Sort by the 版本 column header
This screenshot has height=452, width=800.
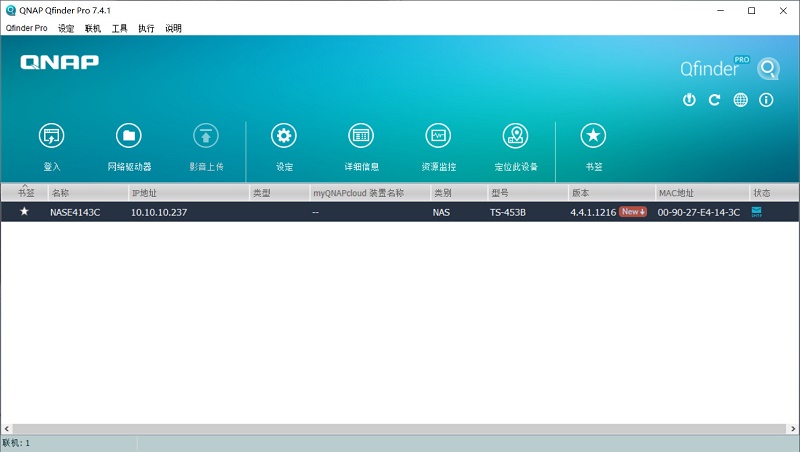pos(612,192)
